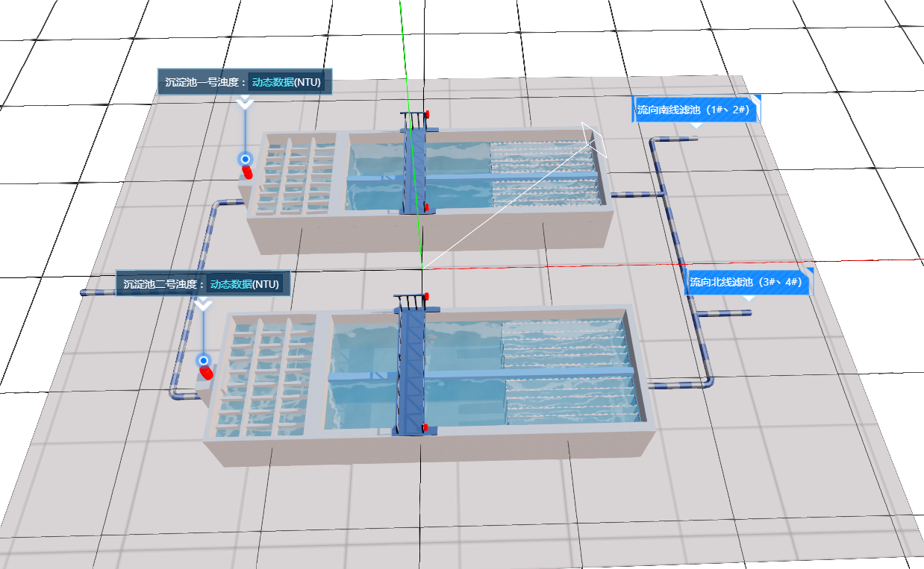Select the red valve at the lower tank's inlet

pos(205,372)
